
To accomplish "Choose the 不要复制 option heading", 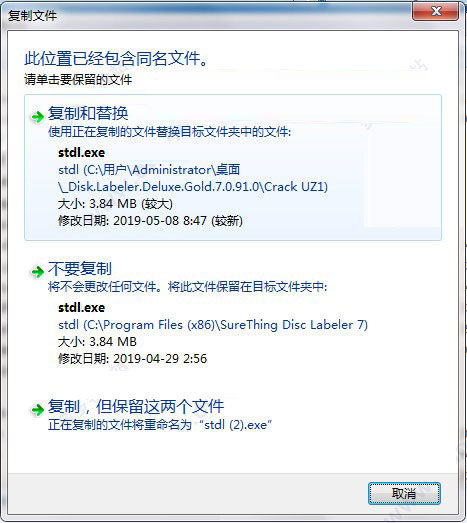I will tap(80, 269).
